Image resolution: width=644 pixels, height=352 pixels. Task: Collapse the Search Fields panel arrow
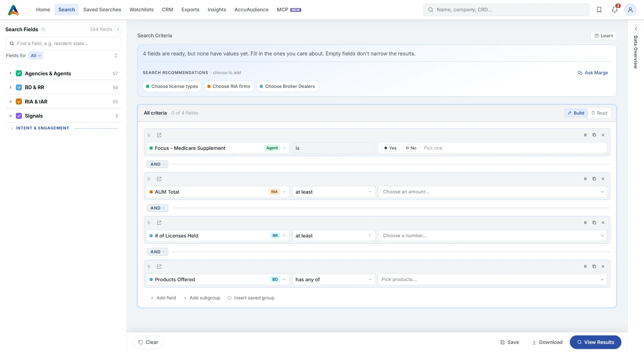click(x=118, y=29)
